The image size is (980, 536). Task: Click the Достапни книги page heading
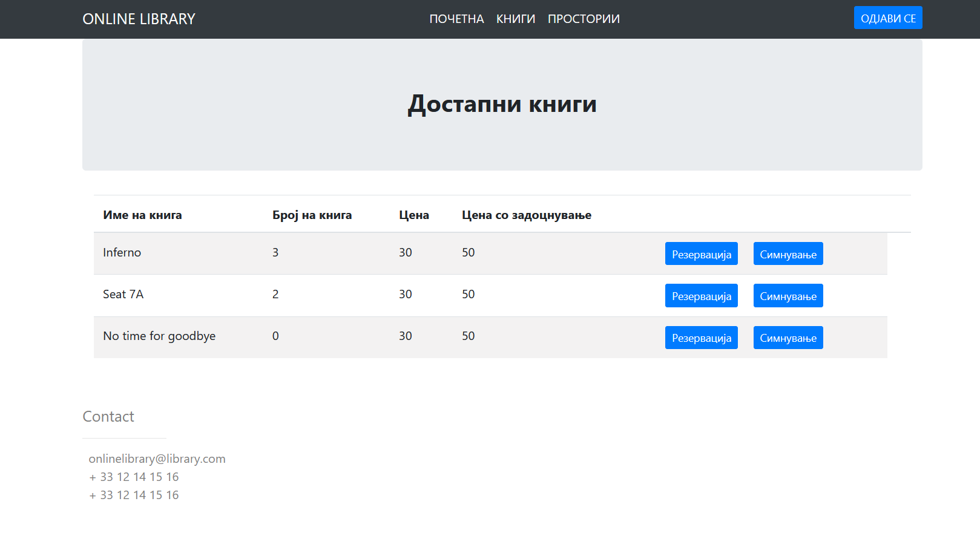[502, 104]
